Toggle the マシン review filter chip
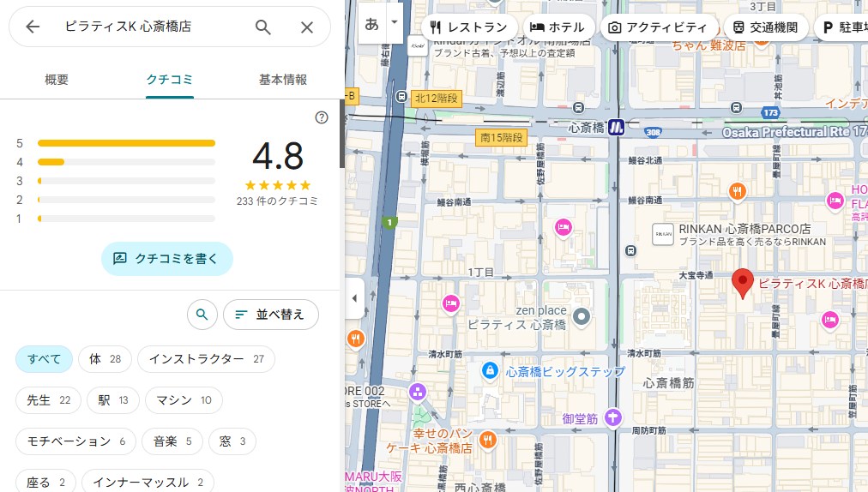Image resolution: width=868 pixels, height=492 pixels. (184, 400)
